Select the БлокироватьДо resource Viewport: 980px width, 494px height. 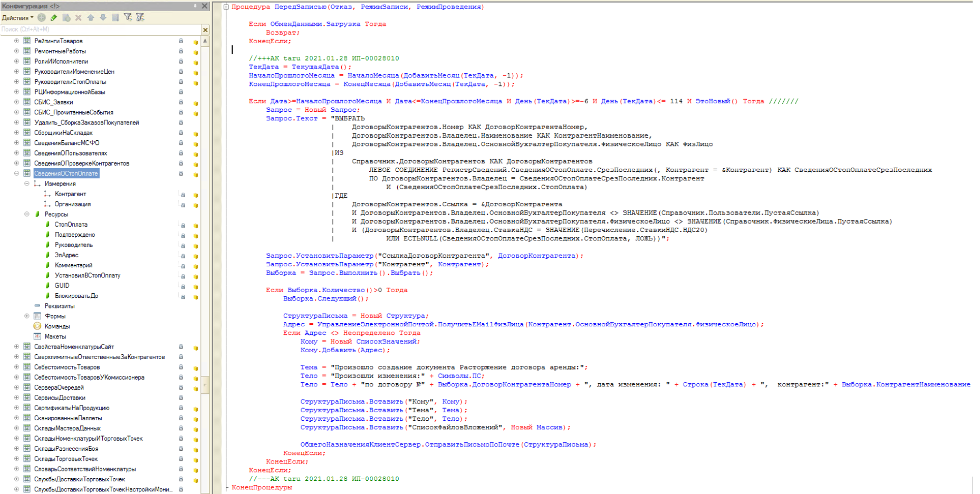click(x=76, y=296)
